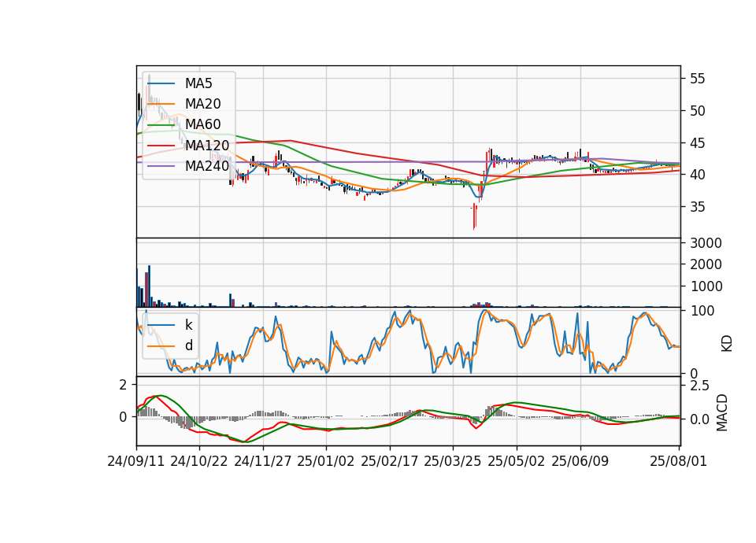Click the KD axis title
756x543 pixels.
point(726,343)
